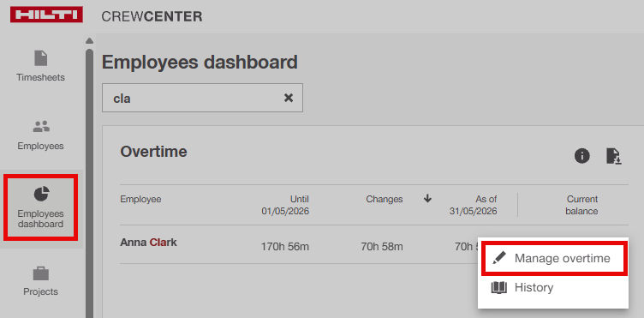Sort by the Changes column arrow
Viewport: 644px width, 318px height.
tap(427, 199)
